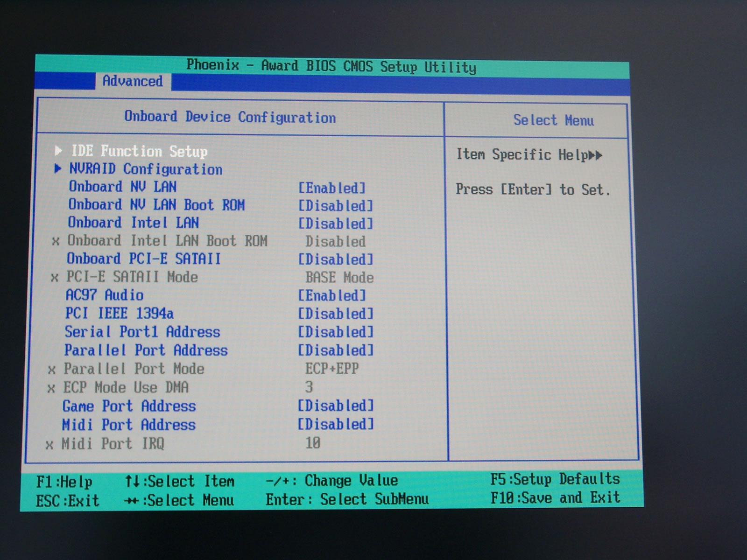This screenshot has height=560, width=747.
Task: Change Parallel Port Address value
Action: 336,350
